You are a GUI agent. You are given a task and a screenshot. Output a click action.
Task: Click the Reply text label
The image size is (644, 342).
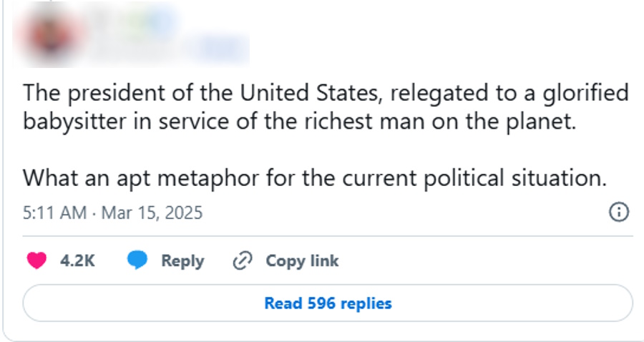(182, 261)
